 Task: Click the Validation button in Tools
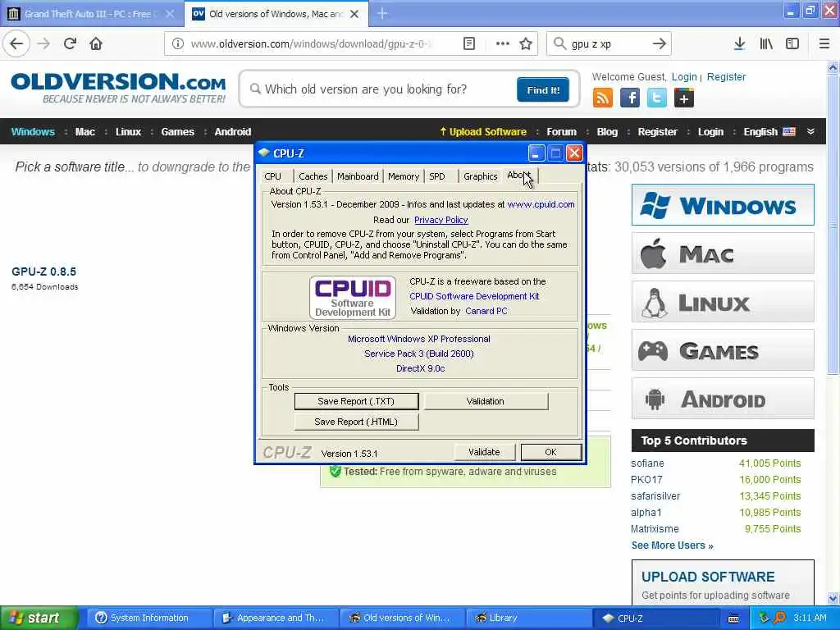click(486, 401)
